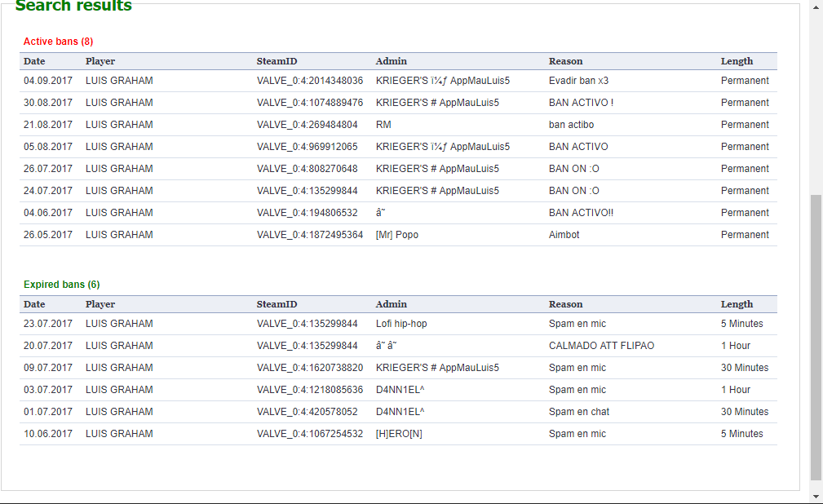Click the 'ban actibo' reason

(571, 125)
